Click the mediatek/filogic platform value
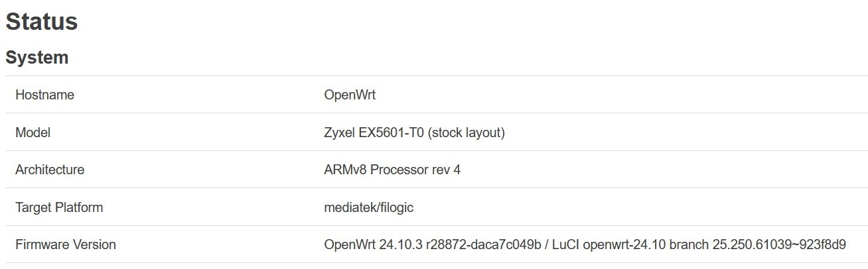 tap(368, 207)
